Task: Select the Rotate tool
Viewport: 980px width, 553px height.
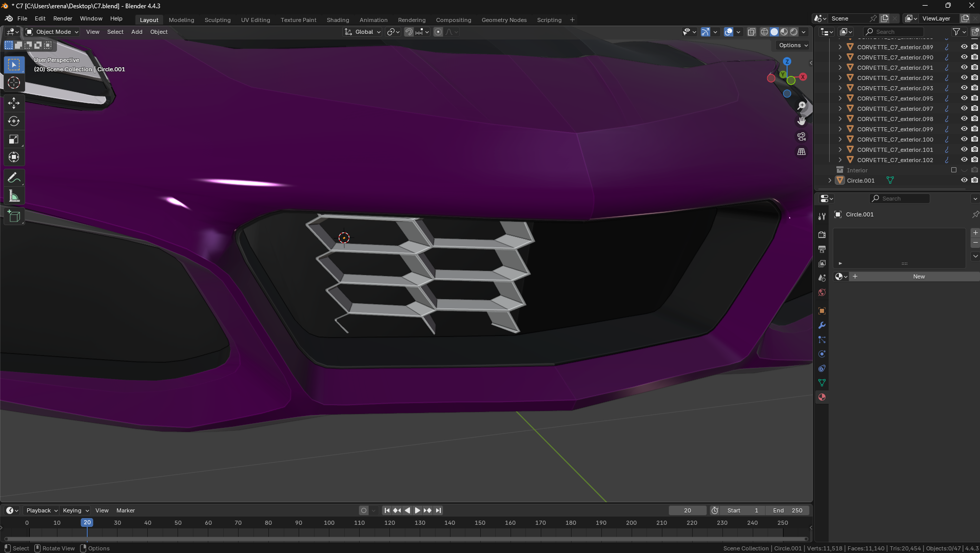Action: coord(14,121)
